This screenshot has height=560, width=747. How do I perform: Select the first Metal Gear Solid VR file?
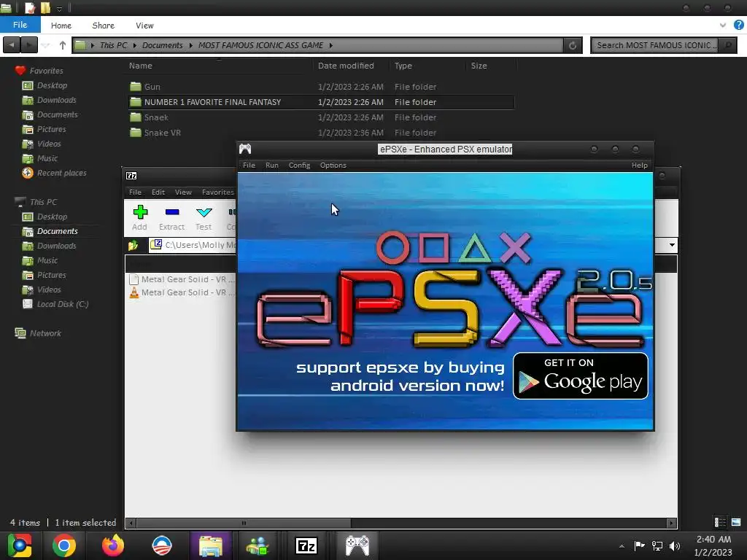click(182, 279)
